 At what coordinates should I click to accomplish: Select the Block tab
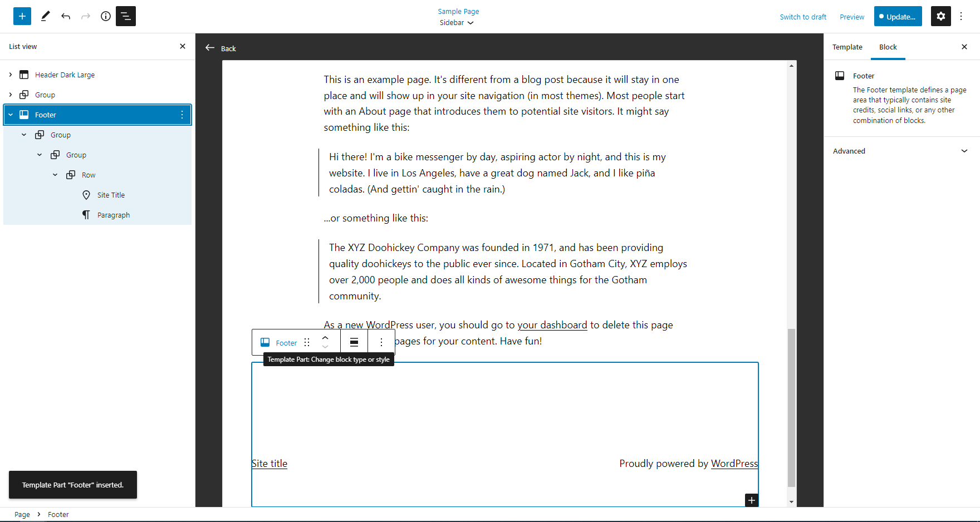[888, 47]
